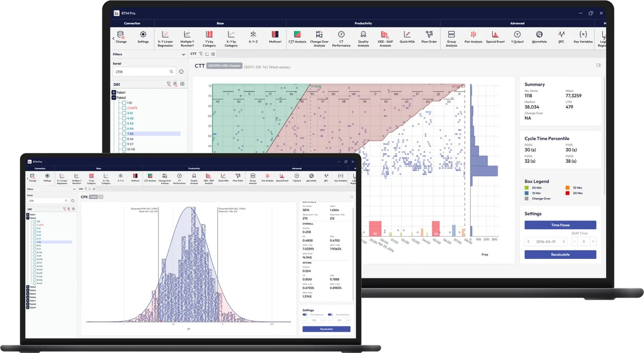Expand Table9 in the CPK window tree
Screen dimensions: 644x353
click(x=28, y=308)
